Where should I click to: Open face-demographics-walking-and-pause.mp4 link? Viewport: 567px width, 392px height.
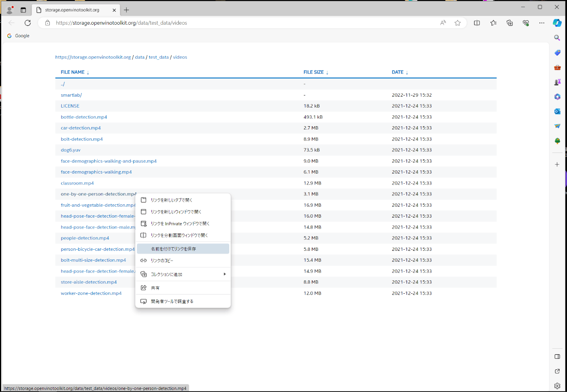click(x=109, y=161)
